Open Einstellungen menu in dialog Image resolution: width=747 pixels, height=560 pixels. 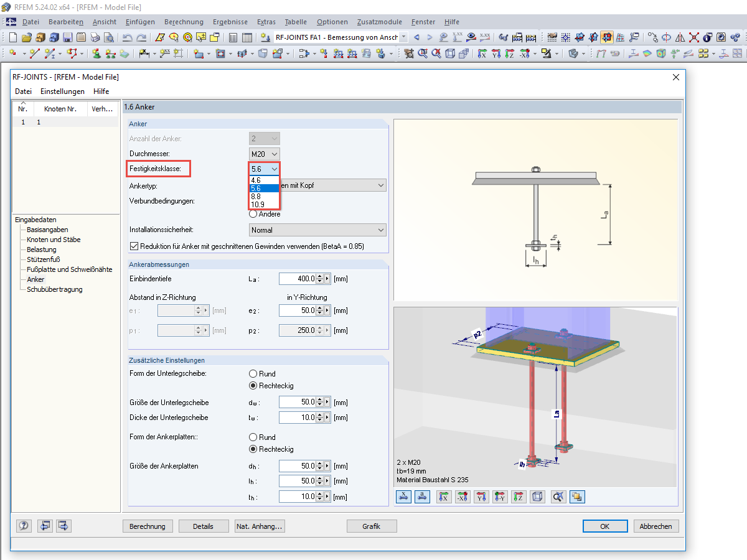coord(62,91)
